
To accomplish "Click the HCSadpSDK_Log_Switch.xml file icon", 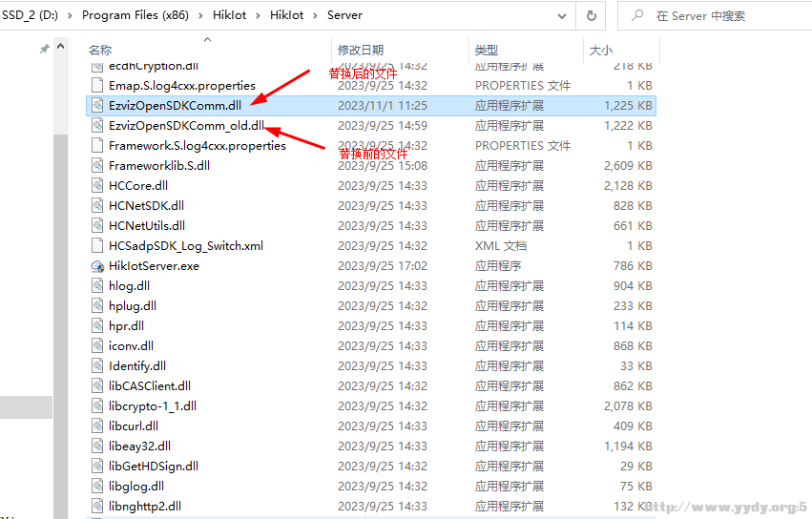I will coord(96,245).
